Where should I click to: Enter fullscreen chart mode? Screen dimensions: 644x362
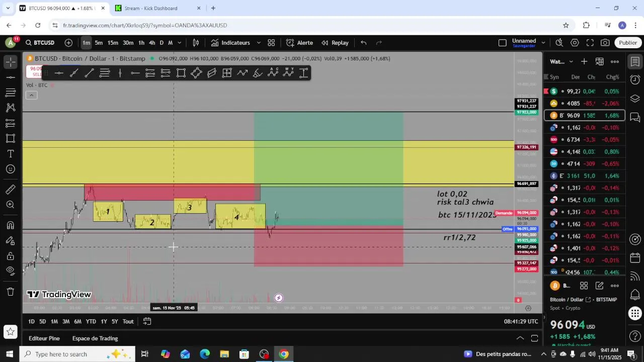pos(590,43)
